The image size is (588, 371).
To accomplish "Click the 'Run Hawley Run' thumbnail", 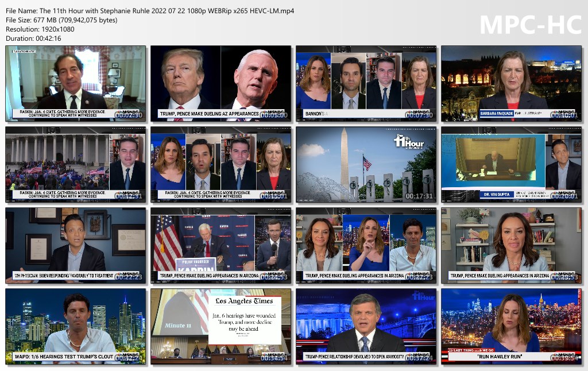I will [511, 327].
